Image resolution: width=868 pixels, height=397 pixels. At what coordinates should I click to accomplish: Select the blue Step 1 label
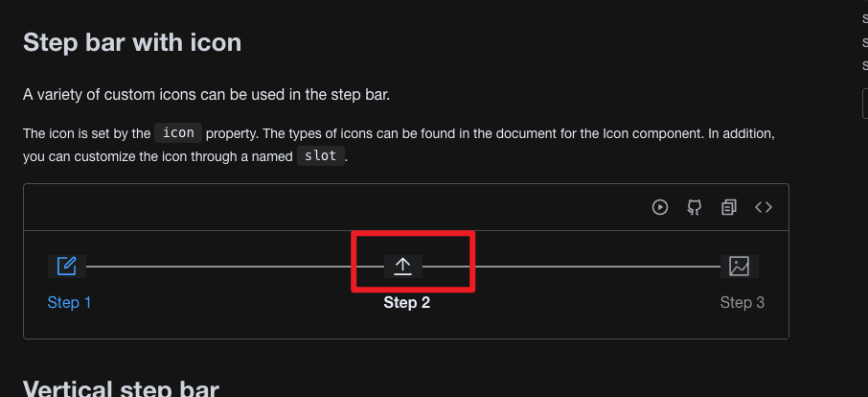69,303
